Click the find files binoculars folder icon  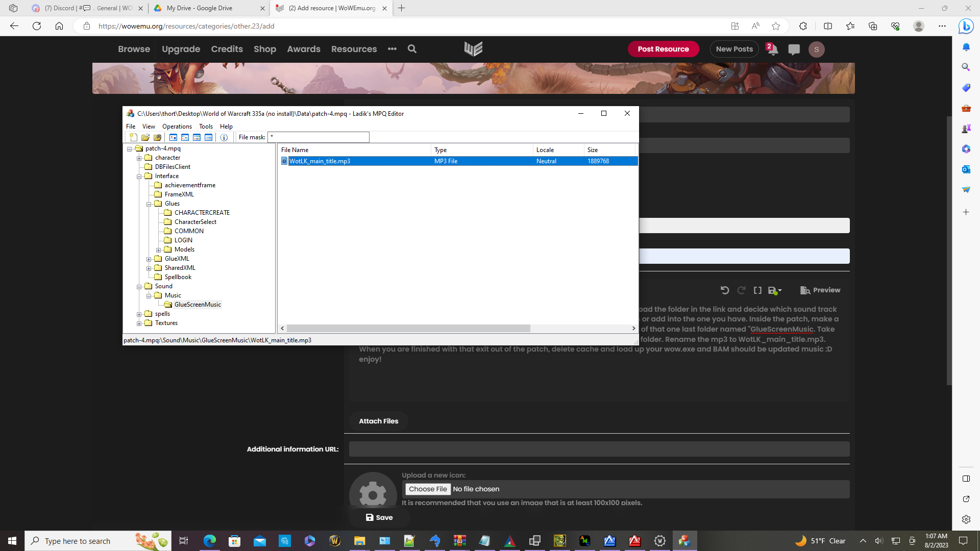[x=158, y=137]
